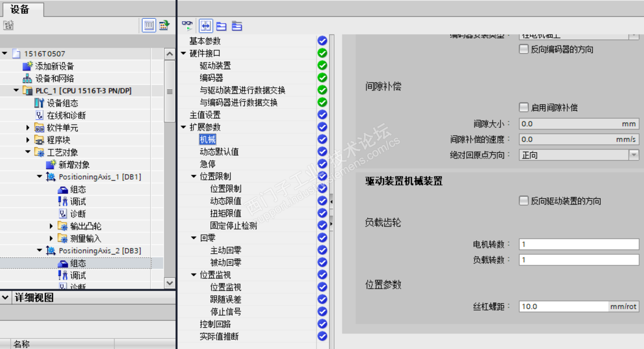Click the 间隙大小 input field
Image resolution: width=644 pixels, height=349 pixels.
[x=579, y=124]
